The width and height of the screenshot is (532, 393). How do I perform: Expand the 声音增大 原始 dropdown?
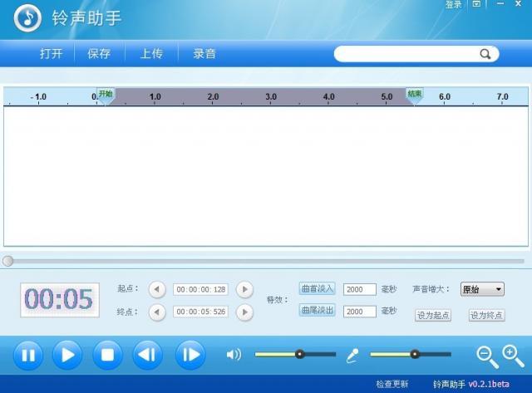tap(482, 289)
